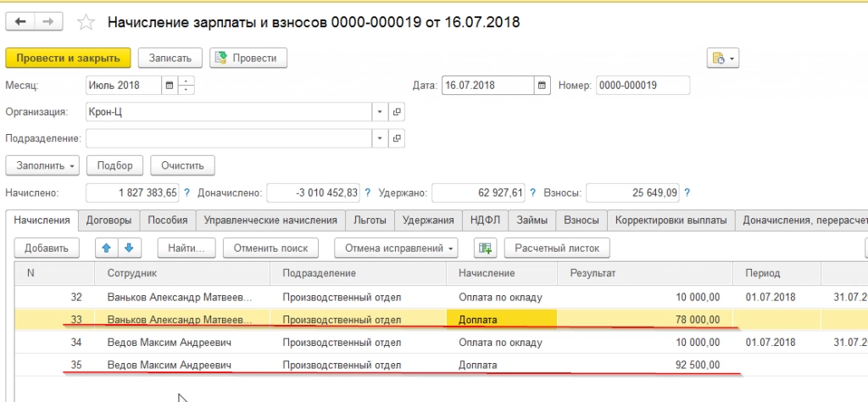The width and height of the screenshot is (868, 402).
Task: Click Период column header
Action: coord(776,274)
